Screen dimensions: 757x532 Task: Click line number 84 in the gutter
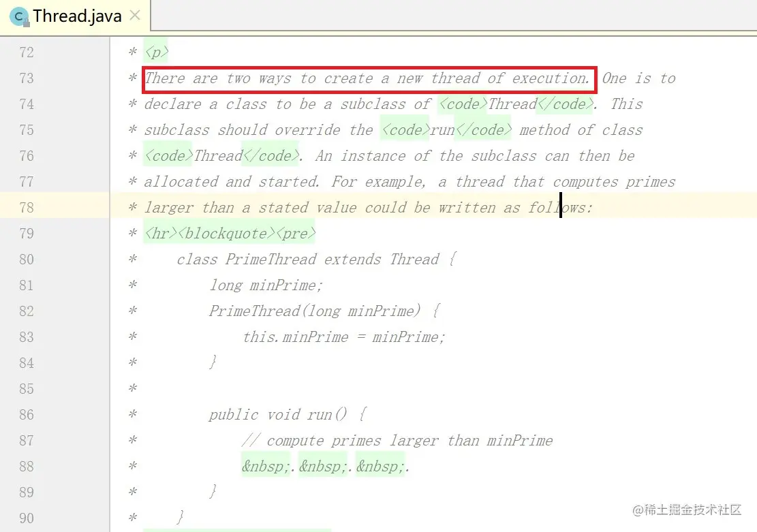27,363
